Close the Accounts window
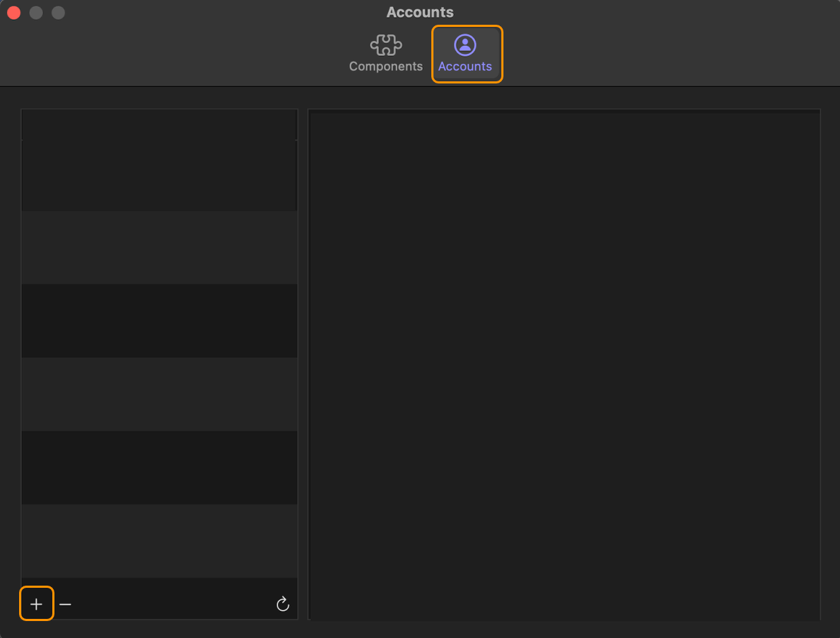The width and height of the screenshot is (840, 638). tap(14, 12)
